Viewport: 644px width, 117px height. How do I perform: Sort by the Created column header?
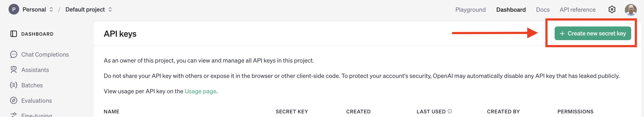tap(358, 111)
